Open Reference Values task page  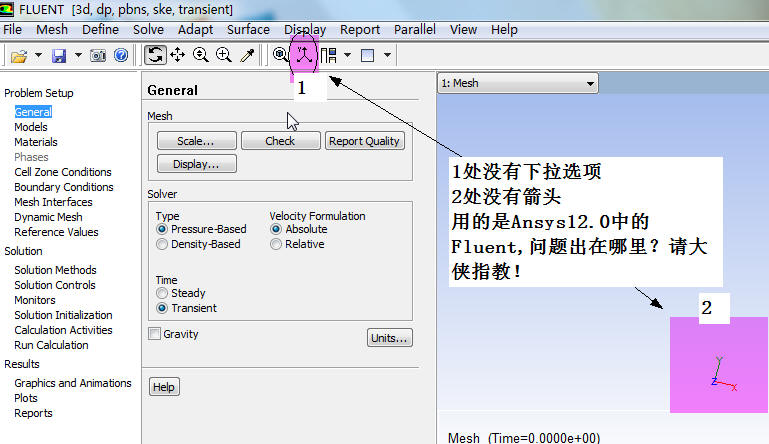(56, 232)
